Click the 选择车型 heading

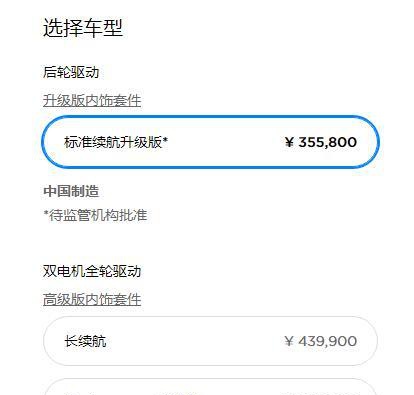click(x=83, y=28)
